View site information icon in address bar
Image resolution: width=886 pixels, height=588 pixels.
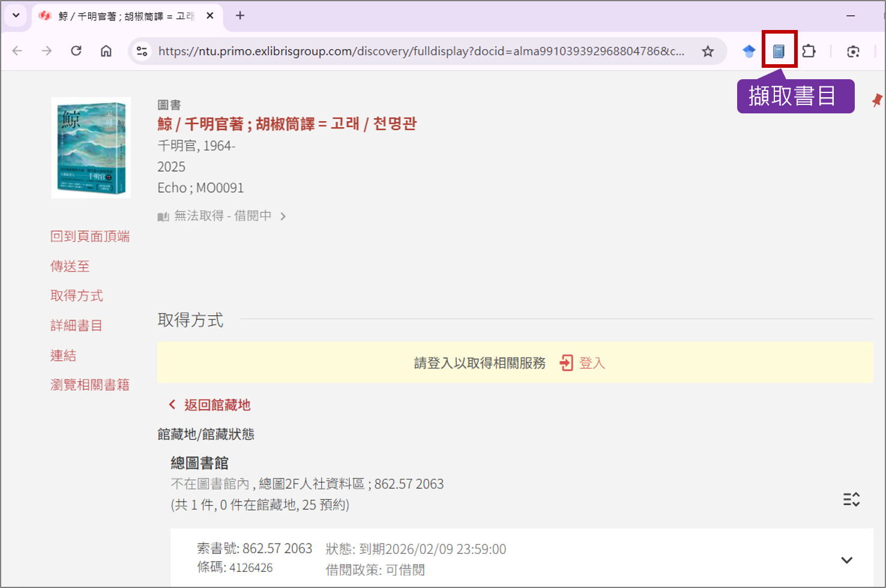coord(142,51)
